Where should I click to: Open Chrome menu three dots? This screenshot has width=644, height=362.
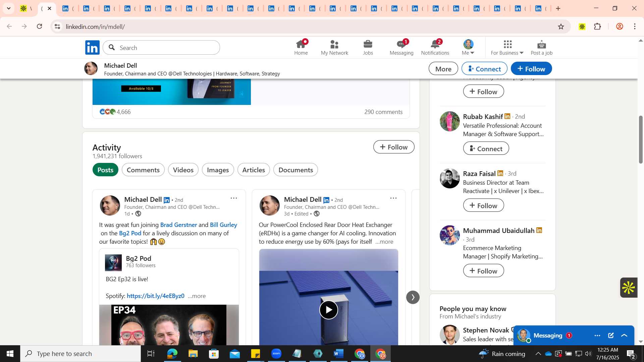pyautogui.click(x=635, y=26)
